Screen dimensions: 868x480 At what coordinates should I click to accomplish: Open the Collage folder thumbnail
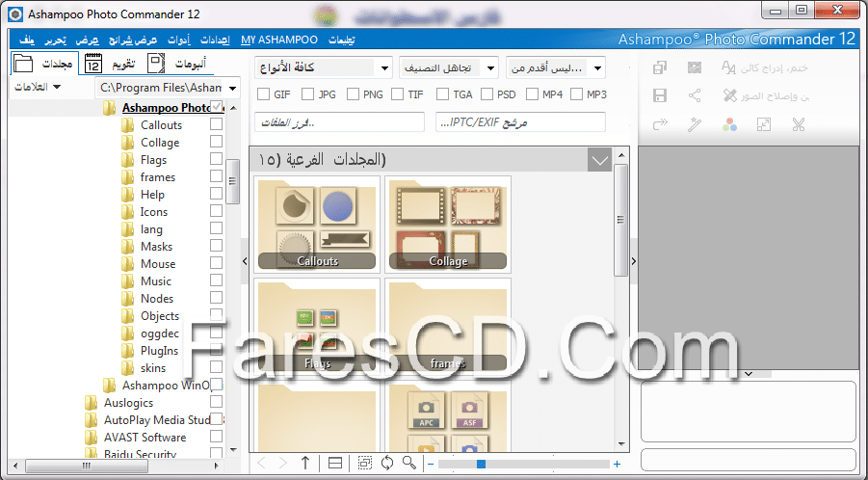tap(448, 225)
